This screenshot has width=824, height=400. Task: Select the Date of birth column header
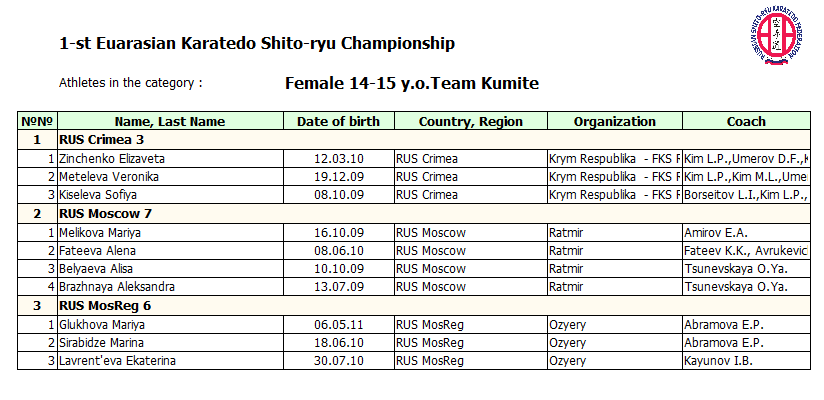tap(338, 121)
